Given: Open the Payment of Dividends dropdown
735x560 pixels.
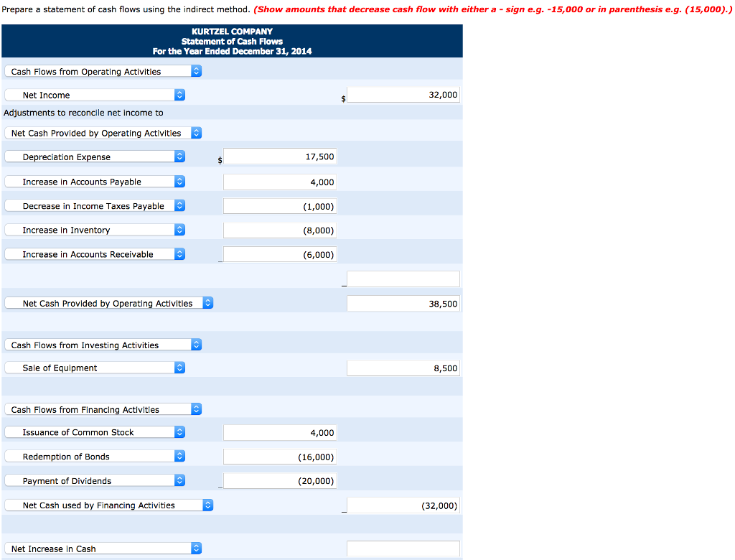Looking at the screenshot, I should coord(95,481).
